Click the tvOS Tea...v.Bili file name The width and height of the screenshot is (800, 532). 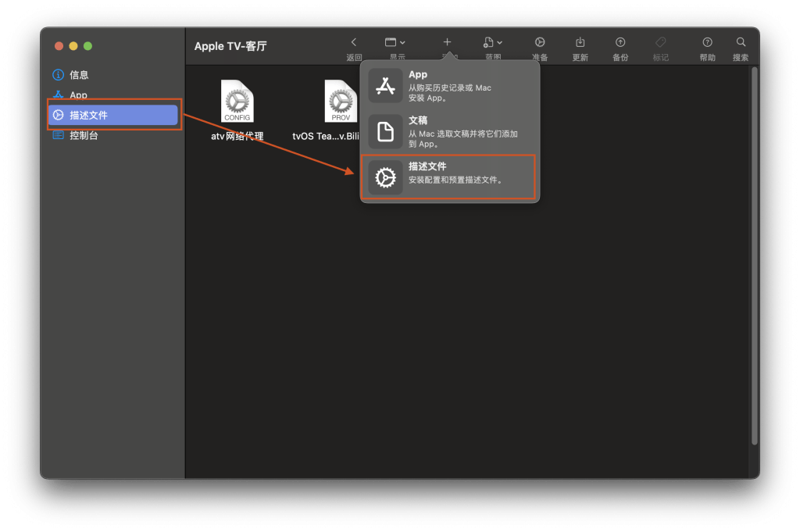point(326,136)
